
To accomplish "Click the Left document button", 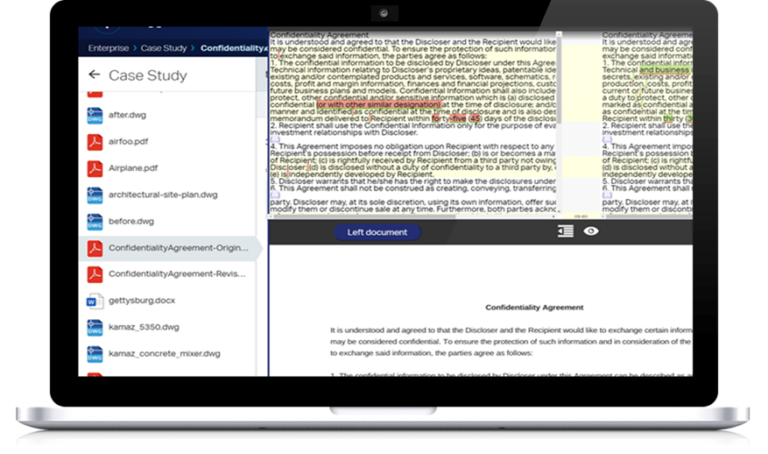I will click(x=377, y=232).
